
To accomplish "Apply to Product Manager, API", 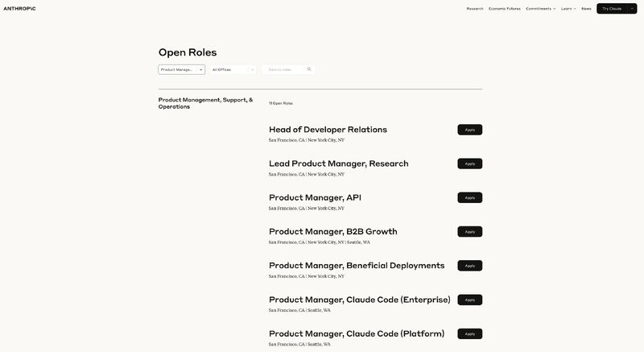I will point(470,197).
